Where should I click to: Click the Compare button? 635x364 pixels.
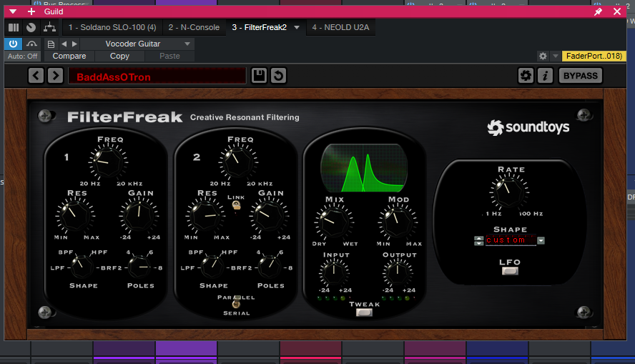69,56
